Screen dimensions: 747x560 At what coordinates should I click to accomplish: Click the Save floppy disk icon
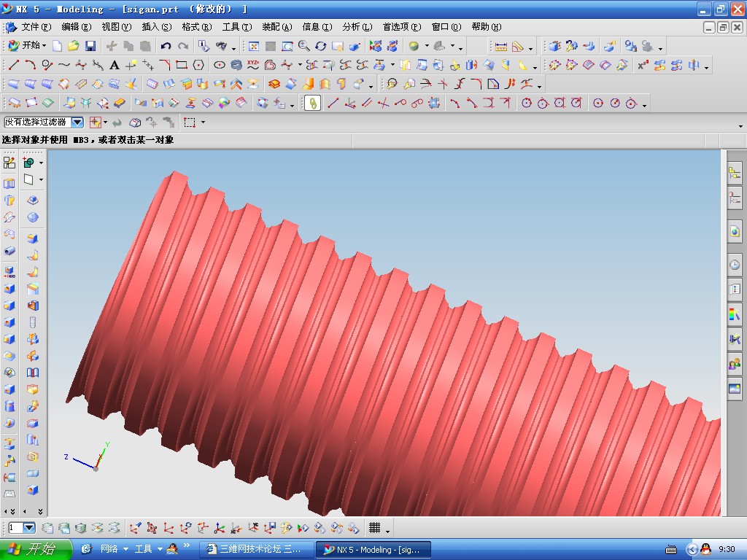click(90, 46)
